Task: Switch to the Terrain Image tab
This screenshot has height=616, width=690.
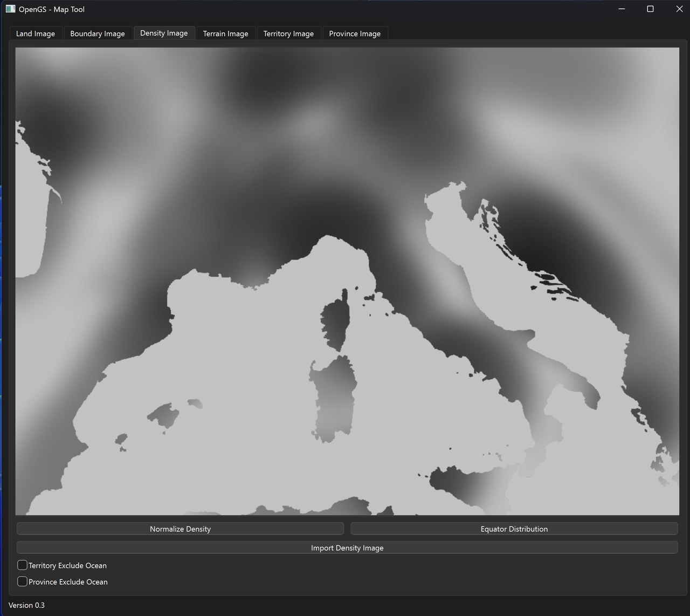Action: pyautogui.click(x=225, y=33)
